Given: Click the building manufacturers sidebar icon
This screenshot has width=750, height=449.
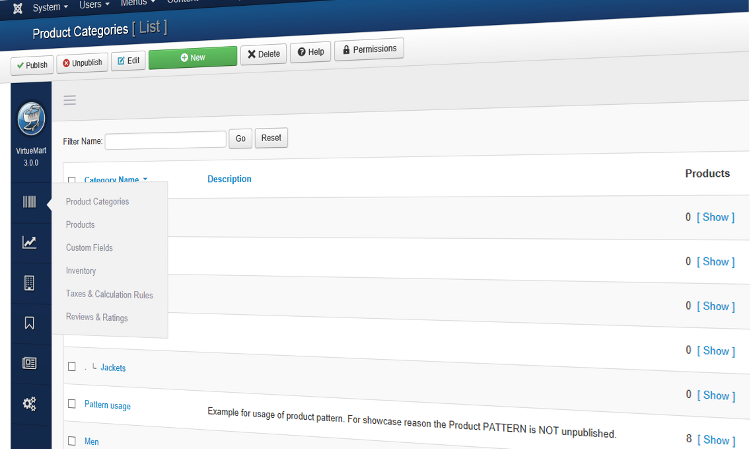Looking at the screenshot, I should pos(30,283).
